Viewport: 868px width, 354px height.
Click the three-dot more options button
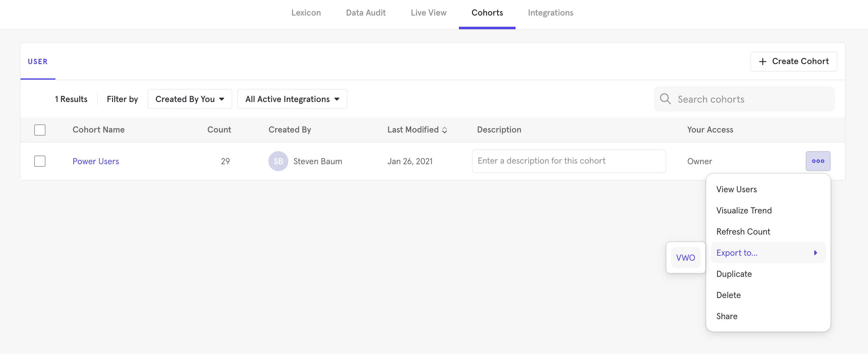[818, 161]
